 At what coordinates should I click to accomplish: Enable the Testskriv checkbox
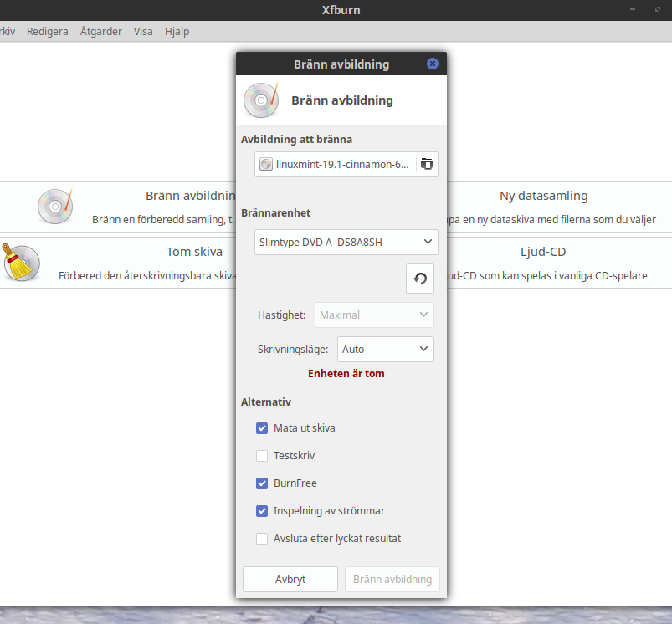click(x=262, y=456)
